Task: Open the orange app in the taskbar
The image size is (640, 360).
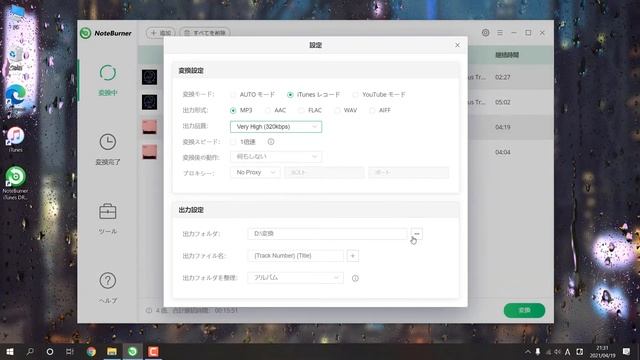Action: 153,351
